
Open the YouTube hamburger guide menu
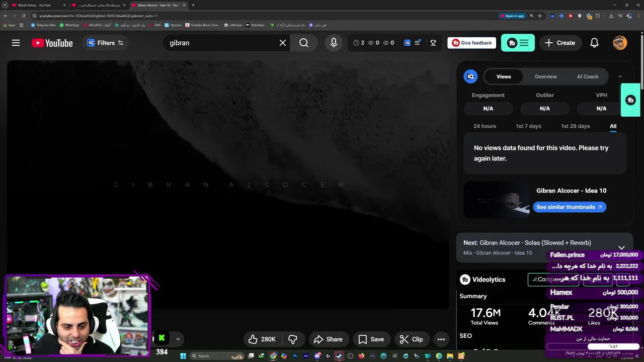point(16,43)
